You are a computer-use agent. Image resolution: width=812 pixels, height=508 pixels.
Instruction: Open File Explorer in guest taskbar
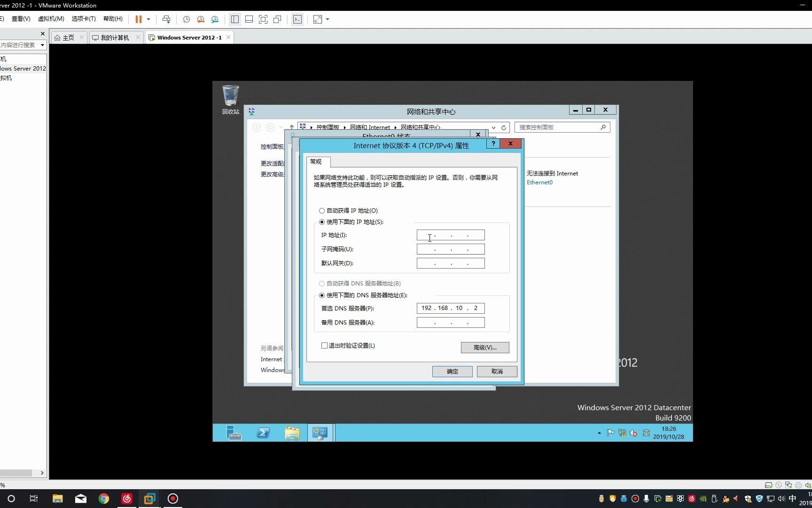point(292,433)
